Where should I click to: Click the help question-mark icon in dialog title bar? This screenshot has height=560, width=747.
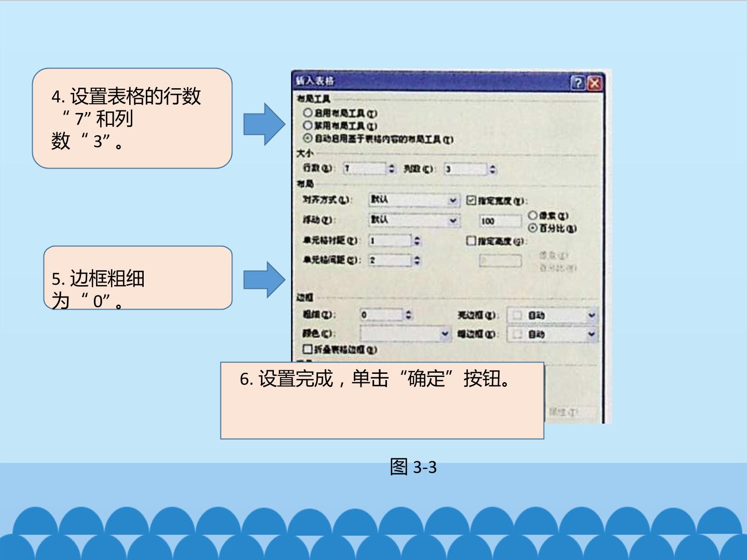578,83
